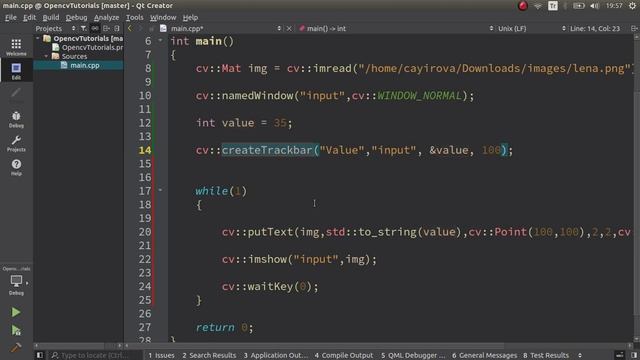
Task: Open the battery indicator
Action: pyautogui.click(x=578, y=6)
